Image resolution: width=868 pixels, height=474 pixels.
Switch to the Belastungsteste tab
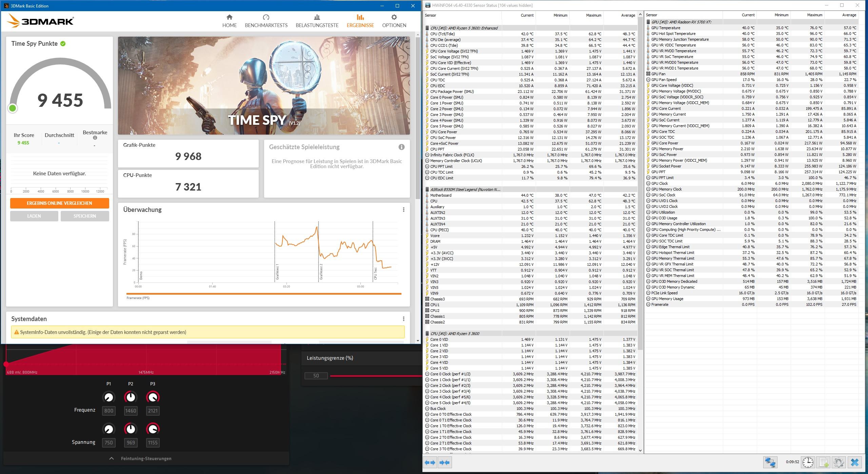pyautogui.click(x=317, y=21)
